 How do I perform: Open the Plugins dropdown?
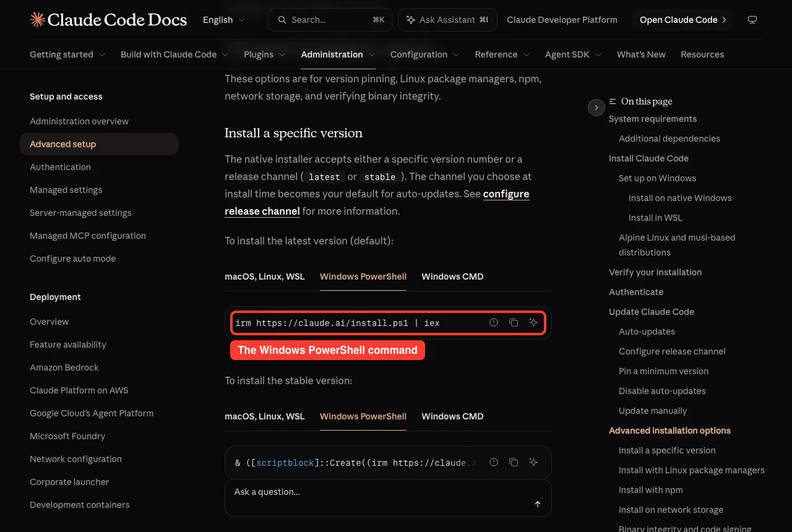coord(265,54)
